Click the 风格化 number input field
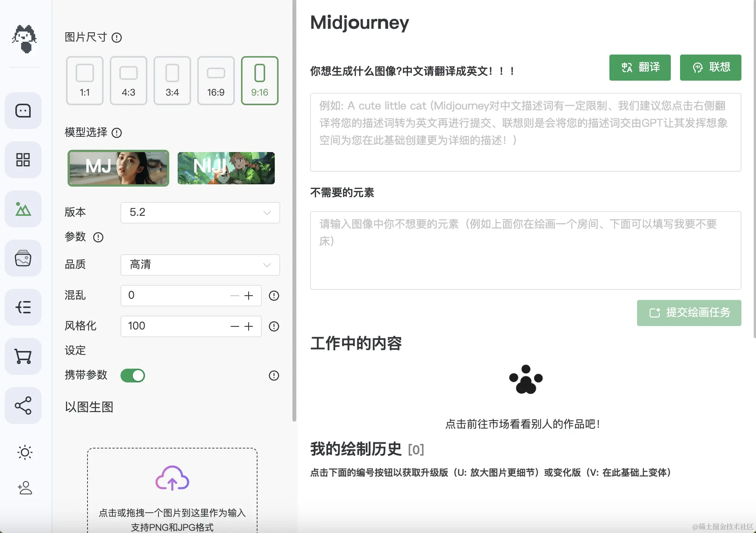The image size is (756, 533). 191,326
